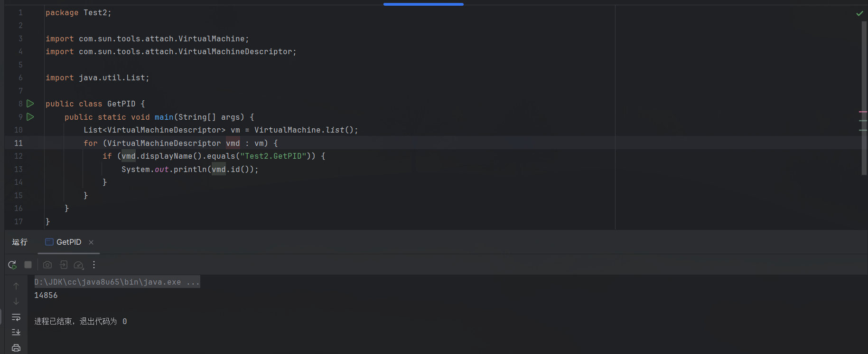Image resolution: width=868 pixels, height=354 pixels.
Task: Rerun GetPID in the run panel
Action: coord(12,265)
